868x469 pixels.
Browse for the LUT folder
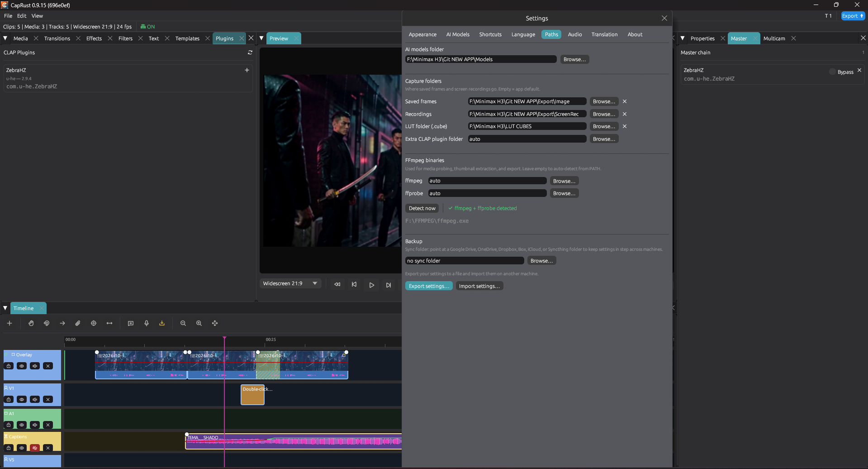pos(604,126)
